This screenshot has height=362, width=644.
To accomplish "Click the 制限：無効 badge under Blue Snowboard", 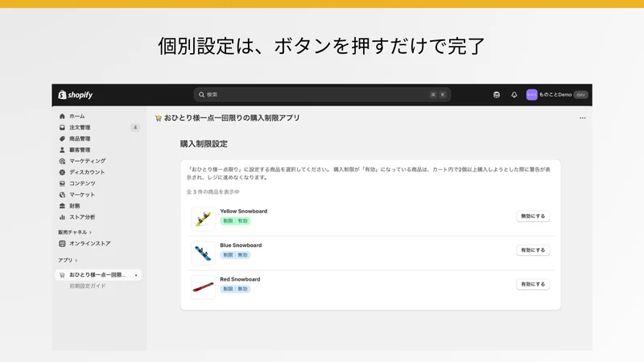I will pos(235,255).
